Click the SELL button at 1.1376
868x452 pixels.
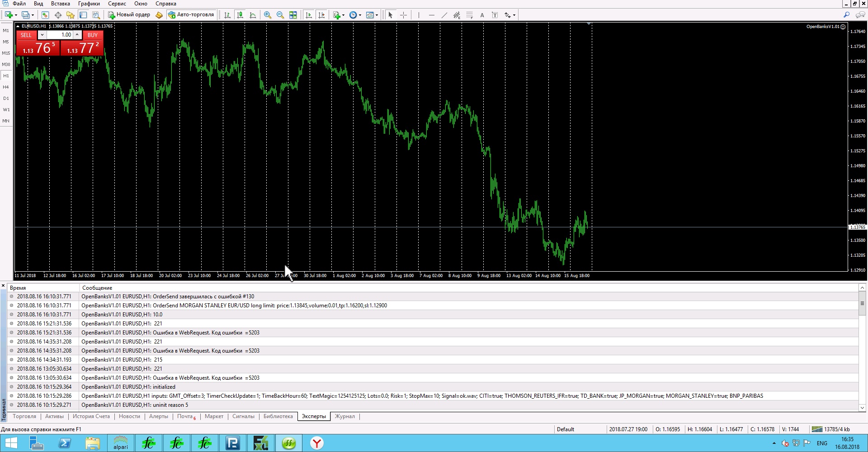38,47
